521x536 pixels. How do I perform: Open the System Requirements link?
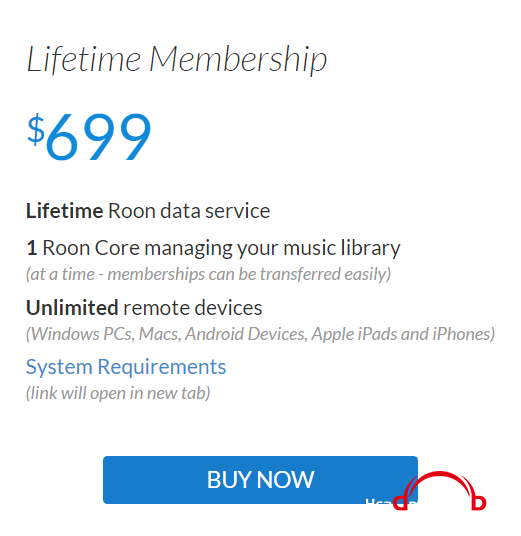coord(126,367)
